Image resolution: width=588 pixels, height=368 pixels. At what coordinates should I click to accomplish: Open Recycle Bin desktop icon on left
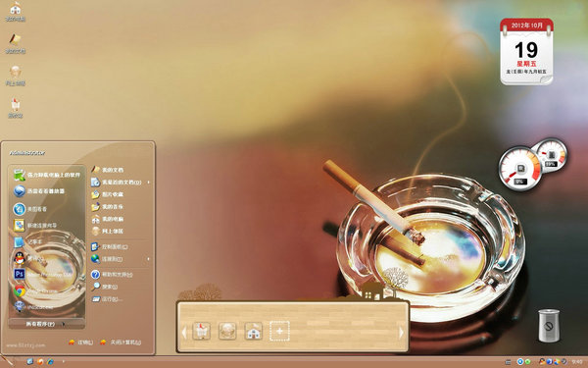16,109
